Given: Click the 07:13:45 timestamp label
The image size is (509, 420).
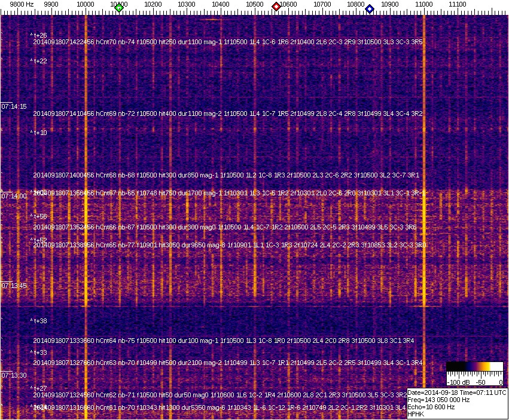Looking at the screenshot, I should 14,286.
